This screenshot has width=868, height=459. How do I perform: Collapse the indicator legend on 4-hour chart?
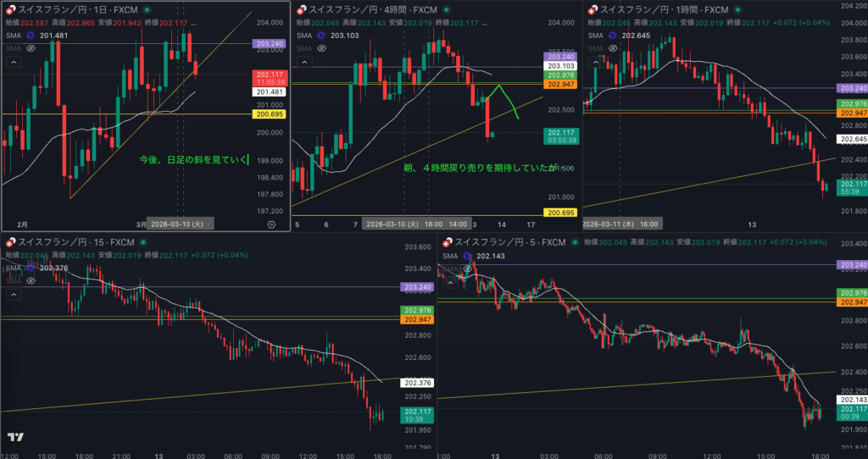point(303,64)
